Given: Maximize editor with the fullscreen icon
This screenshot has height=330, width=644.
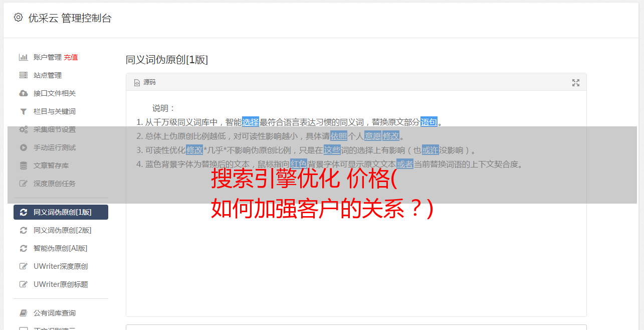Looking at the screenshot, I should click(576, 83).
